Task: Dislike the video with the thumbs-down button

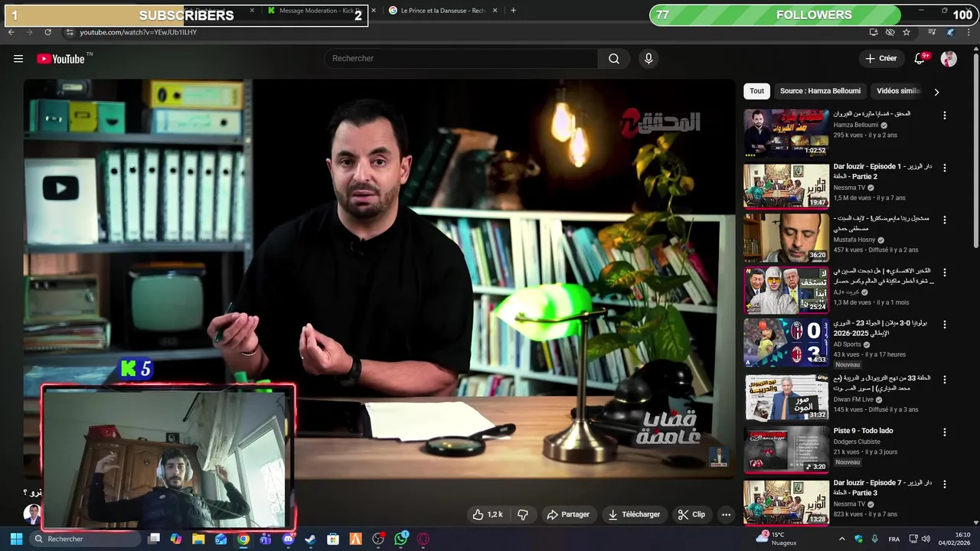Action: coord(523,514)
